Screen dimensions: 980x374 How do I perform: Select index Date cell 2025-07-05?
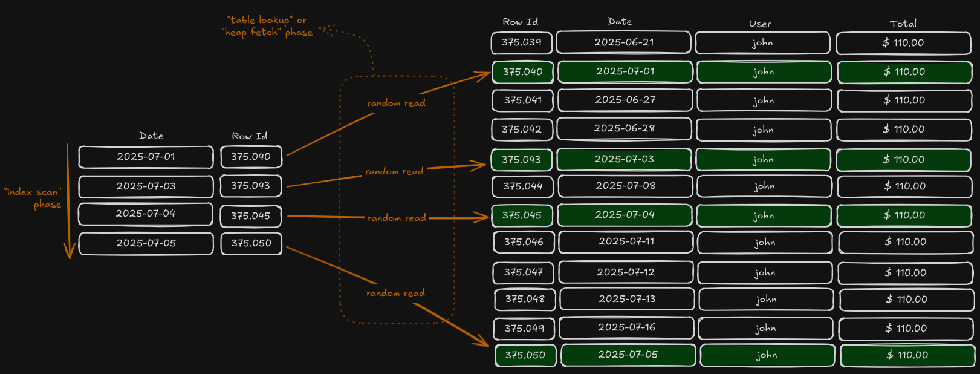(x=146, y=243)
